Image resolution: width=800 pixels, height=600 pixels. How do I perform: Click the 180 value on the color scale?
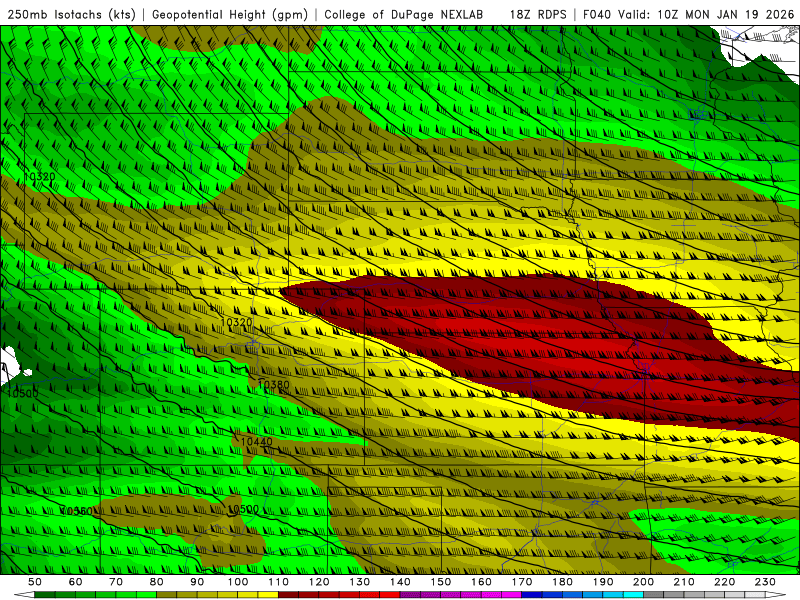562,582
